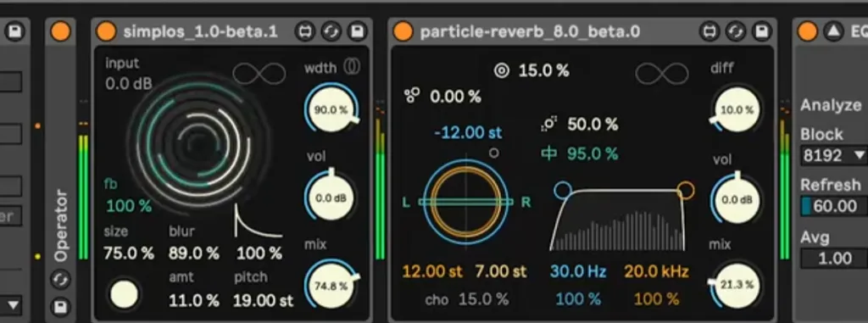Viewport: 868px width, 323px height.
Task: Click particle-reverb mix knob at 21.3 %
Action: tap(737, 285)
